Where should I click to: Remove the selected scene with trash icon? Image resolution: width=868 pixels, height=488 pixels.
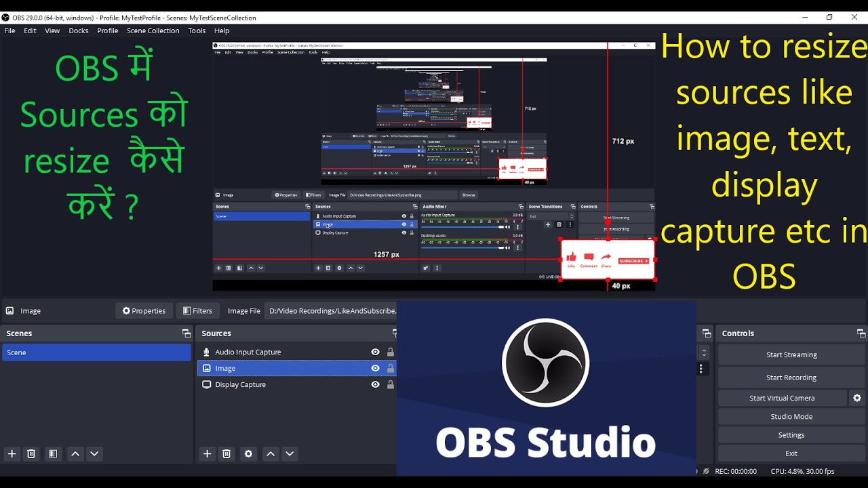coord(31,453)
